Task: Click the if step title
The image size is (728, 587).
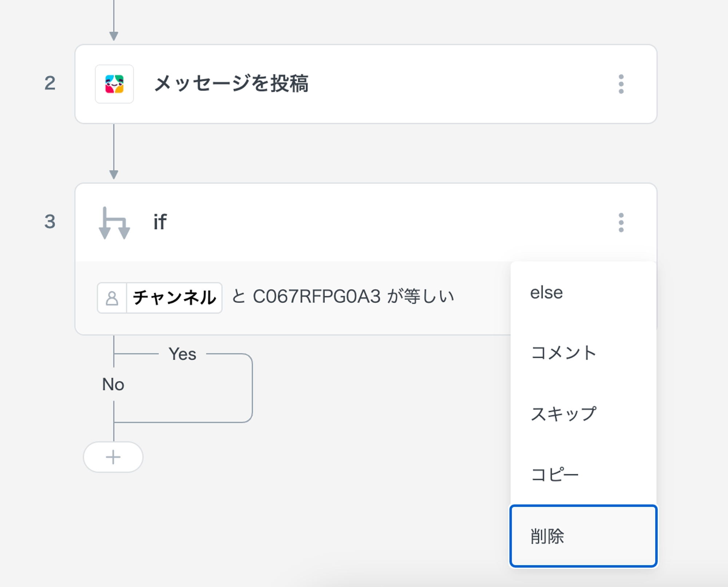Action: point(160,222)
